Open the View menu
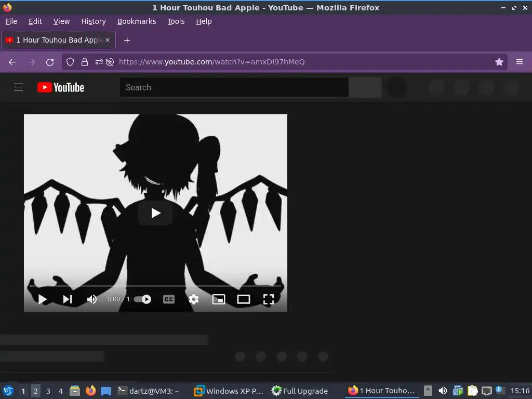This screenshot has height=399, width=532. click(61, 21)
